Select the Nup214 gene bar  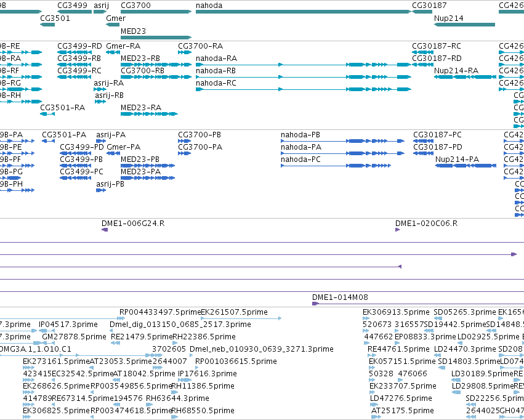[464, 25]
